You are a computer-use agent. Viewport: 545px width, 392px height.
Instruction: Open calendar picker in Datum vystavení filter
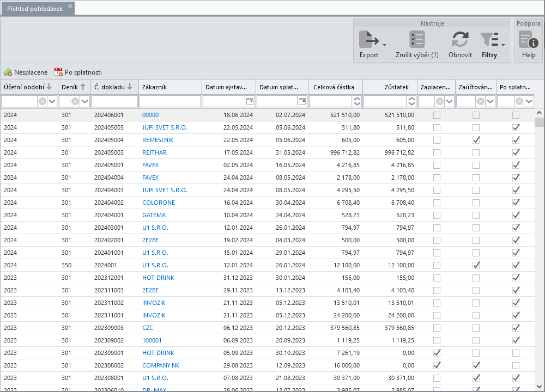(249, 101)
